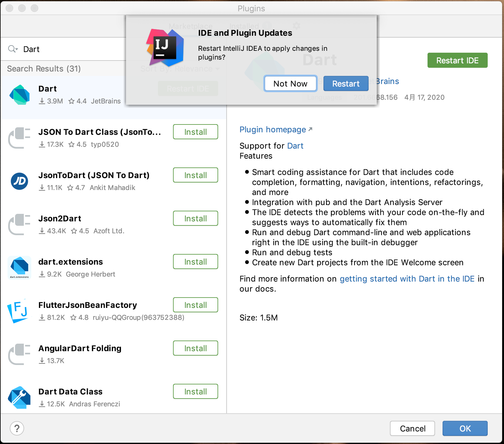Select the FlutterJsonBeanFactory title text
504x444 pixels.
[88, 305]
